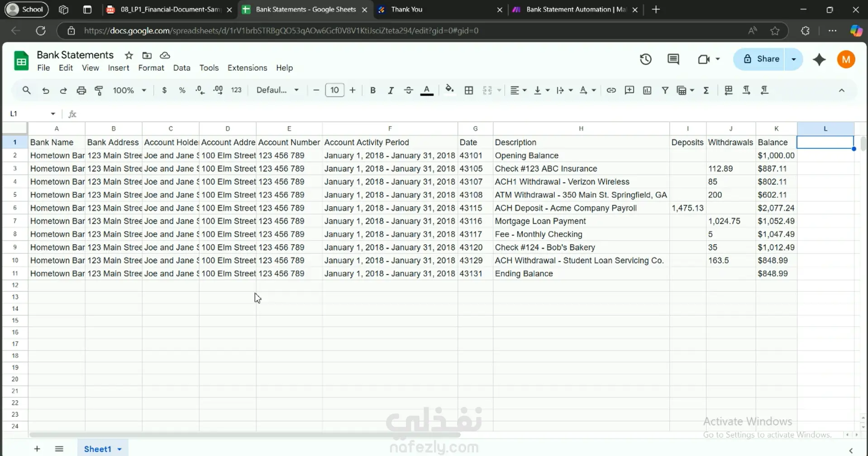Click the Undo arrow in toolbar
Screen dimensions: 868x456
[x=46, y=90]
